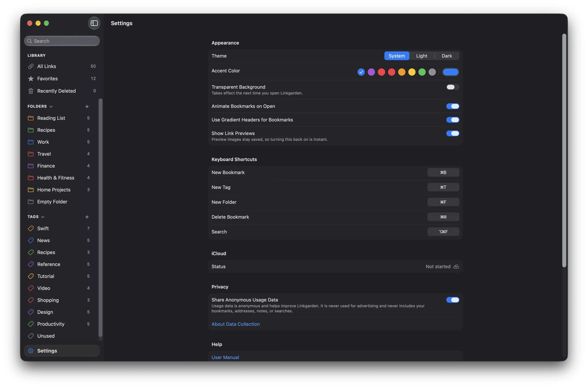Image resolution: width=588 pixels, height=388 pixels.
Task: Switch theme to Dark
Action: point(447,56)
